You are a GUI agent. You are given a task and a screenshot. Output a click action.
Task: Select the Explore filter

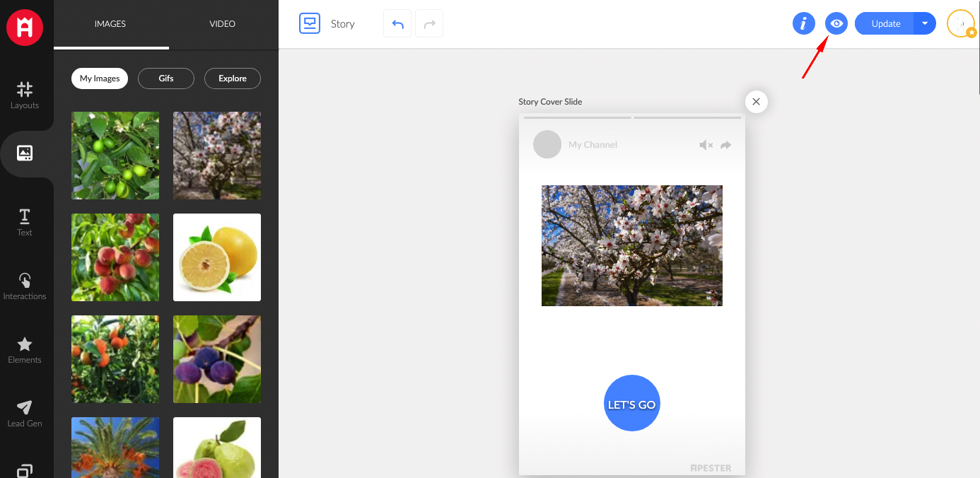pos(233,78)
